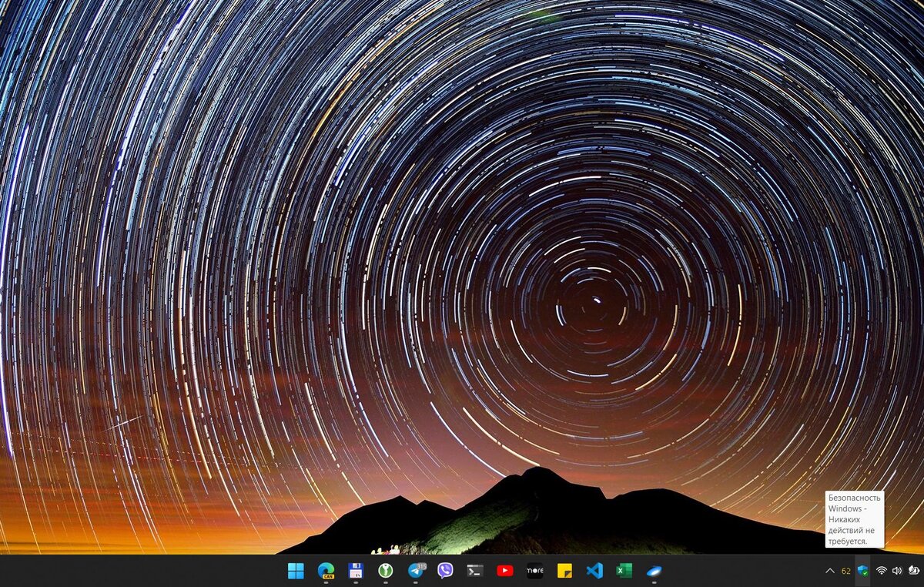Open Sticky Notes from taskbar

click(564, 571)
